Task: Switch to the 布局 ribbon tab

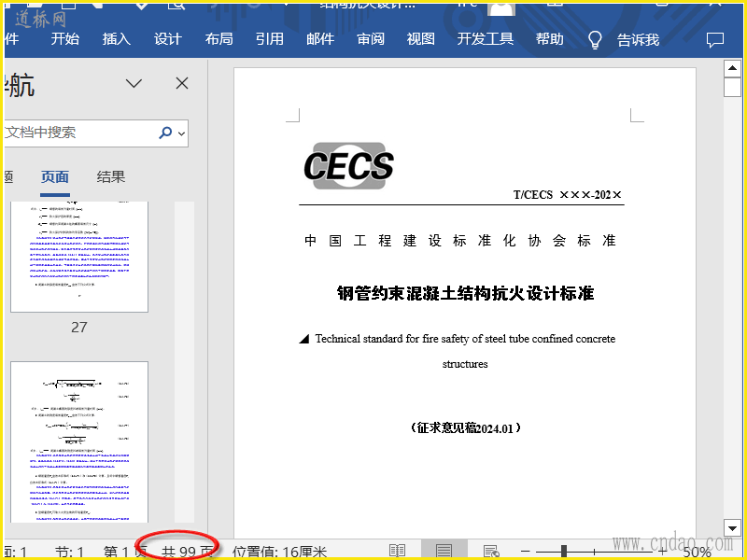Action: 219,39
